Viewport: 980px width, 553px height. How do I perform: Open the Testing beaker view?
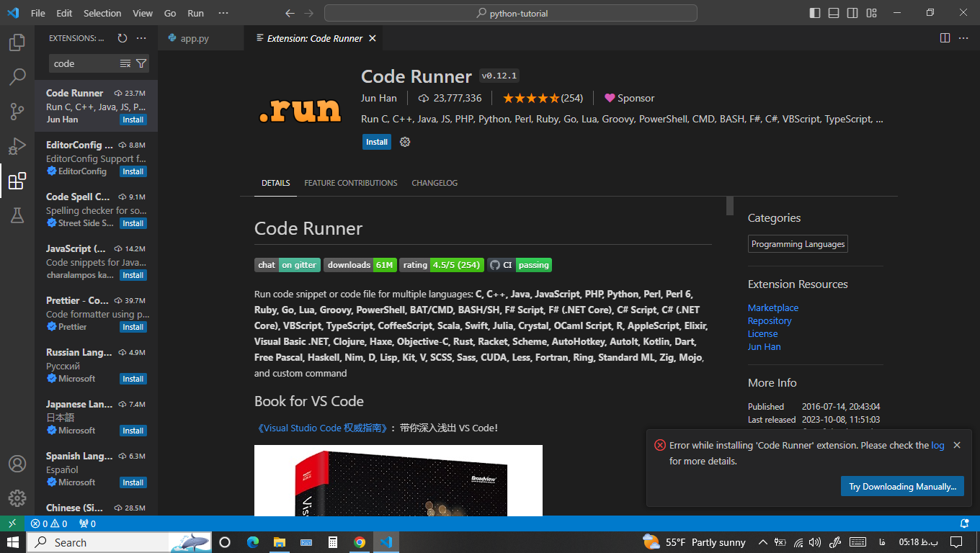pos(17,215)
